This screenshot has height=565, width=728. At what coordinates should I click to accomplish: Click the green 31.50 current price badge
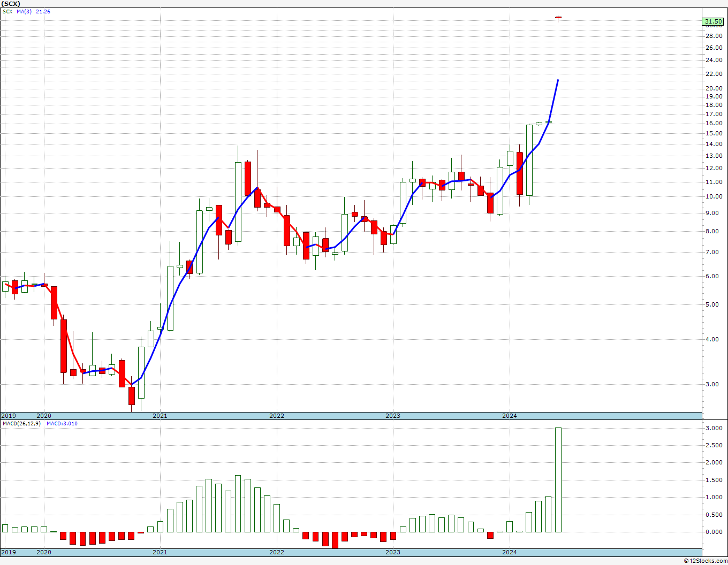713,22
